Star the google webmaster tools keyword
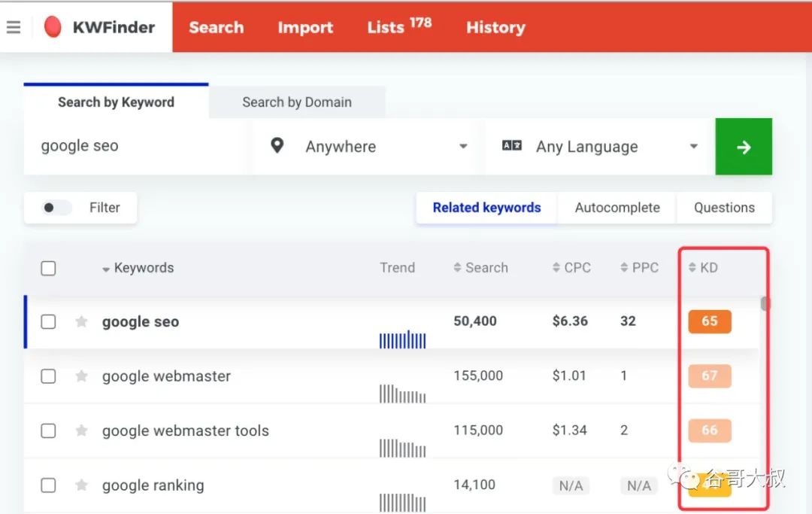This screenshot has height=514, width=812. (x=81, y=430)
